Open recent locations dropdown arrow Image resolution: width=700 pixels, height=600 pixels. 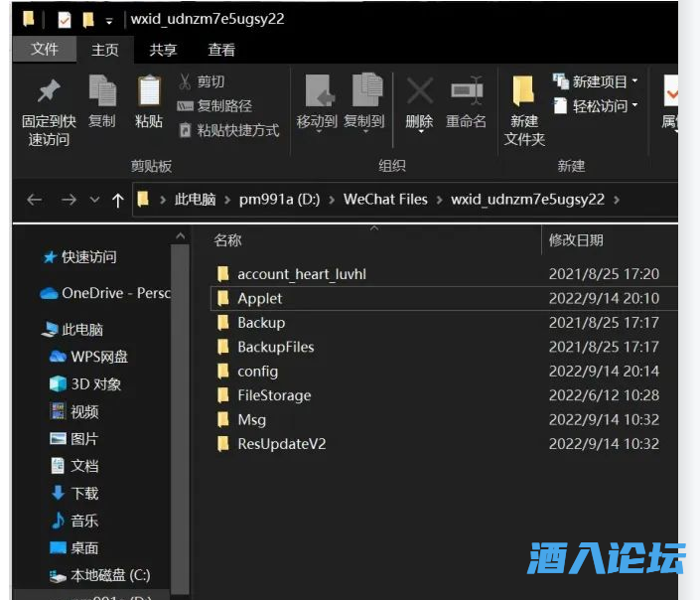point(94,200)
